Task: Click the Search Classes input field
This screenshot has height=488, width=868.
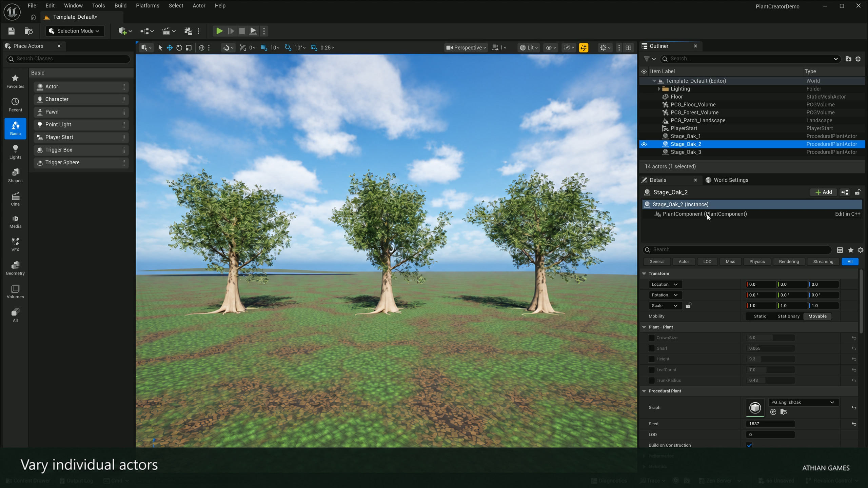Action: pos(68,59)
